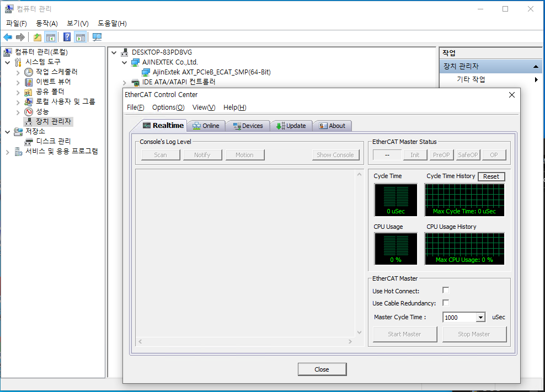Click the Back arrow toolbar icon
545x392 pixels.
tap(8, 37)
